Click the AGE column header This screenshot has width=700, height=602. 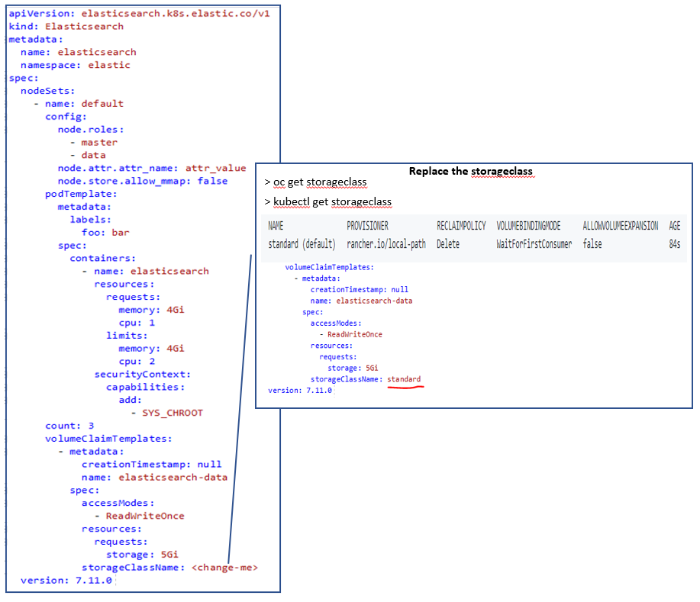[x=675, y=226]
